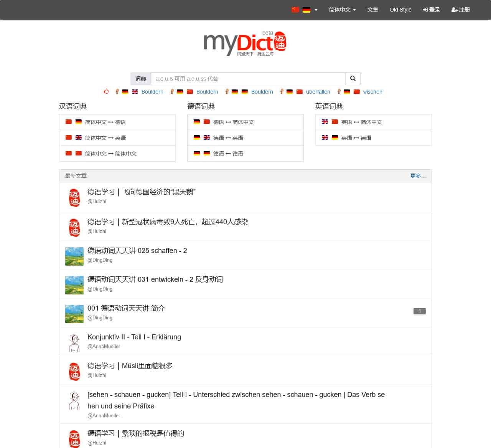
Task: Open article 飞向德国经济的“黑天鹅”
Action: [x=142, y=192]
